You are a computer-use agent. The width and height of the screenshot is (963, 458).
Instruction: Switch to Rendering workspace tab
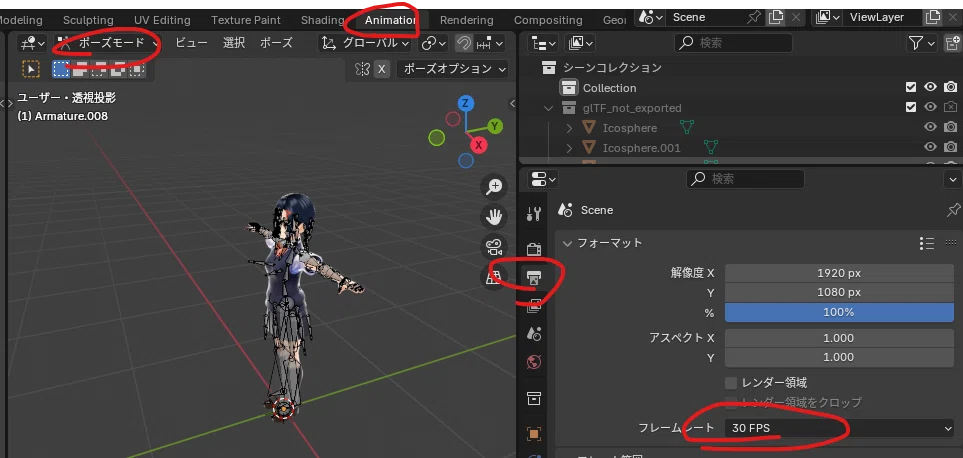pos(467,20)
